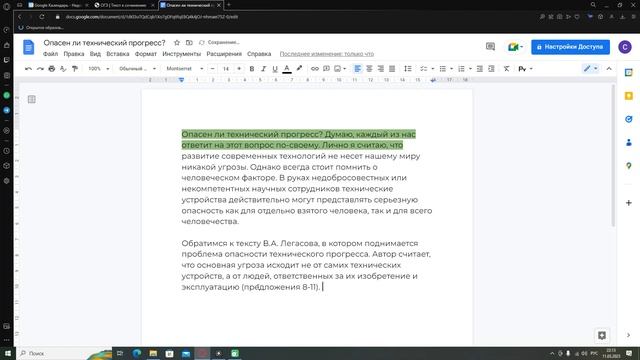Align text to the right
The width and height of the screenshot is (640, 360).
point(380,69)
